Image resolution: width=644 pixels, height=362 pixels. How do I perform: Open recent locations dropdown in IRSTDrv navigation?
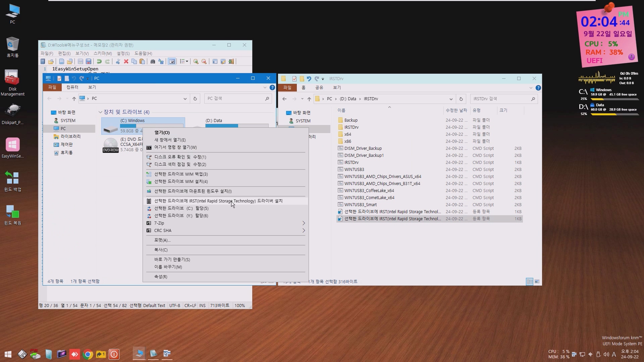(x=302, y=99)
